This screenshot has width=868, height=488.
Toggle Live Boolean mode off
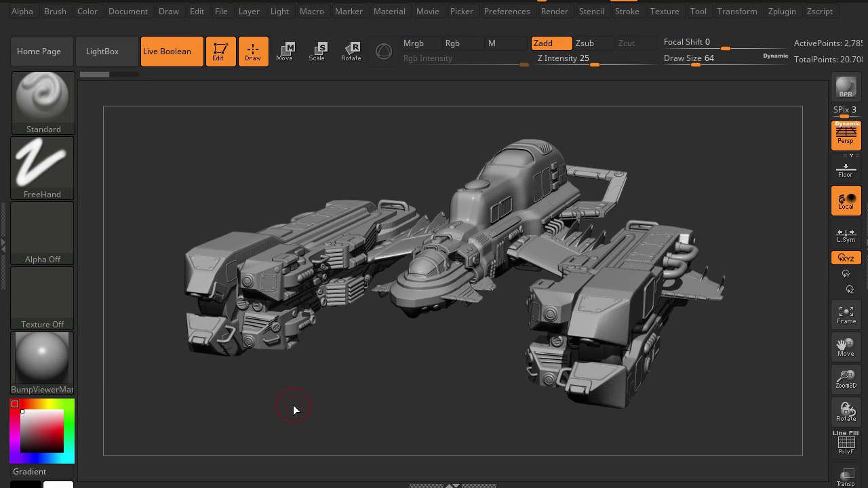point(172,51)
